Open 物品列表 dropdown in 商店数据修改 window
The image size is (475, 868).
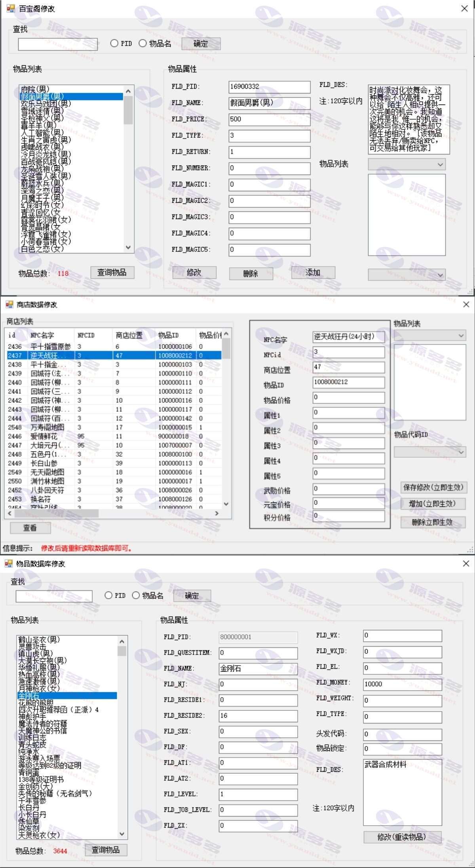click(x=429, y=335)
